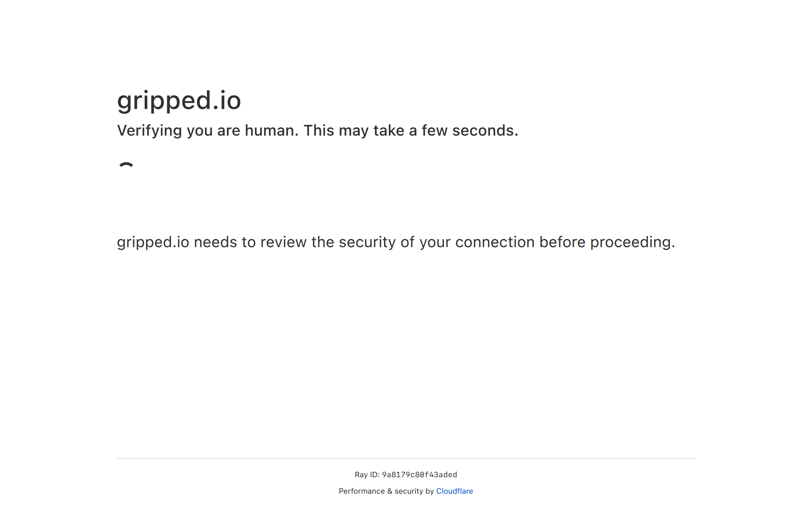Select the word "connection" in paragraph
812x507 pixels.
click(x=494, y=242)
